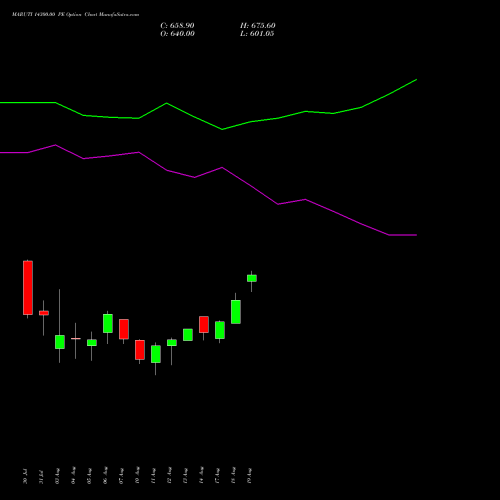The height and width of the screenshot is (500, 500).
Task: Select the red candle for 07 Aug
Action: point(124,329)
